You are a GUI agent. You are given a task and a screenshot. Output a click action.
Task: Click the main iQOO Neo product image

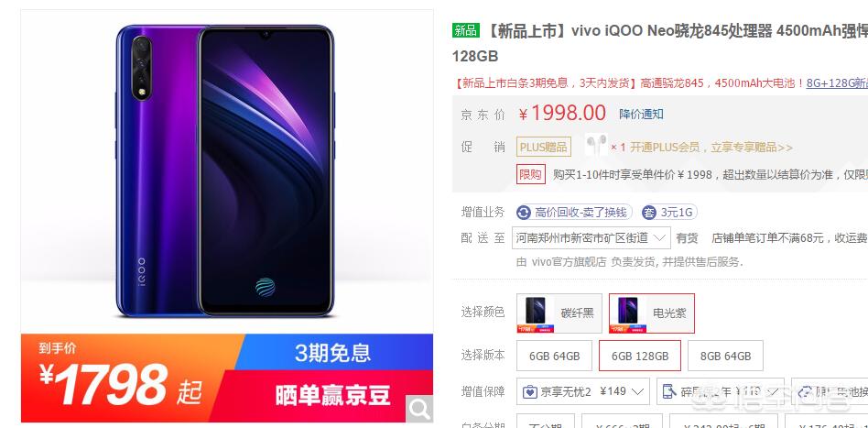[x=227, y=172]
